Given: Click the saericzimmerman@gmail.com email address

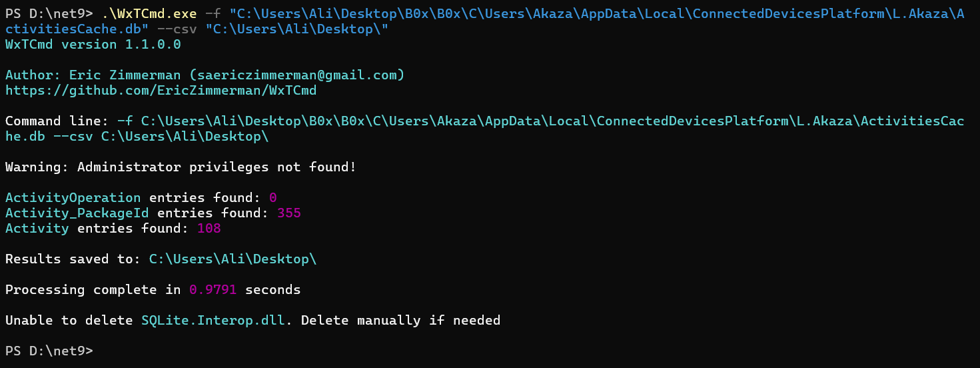Looking at the screenshot, I should click(x=297, y=75).
